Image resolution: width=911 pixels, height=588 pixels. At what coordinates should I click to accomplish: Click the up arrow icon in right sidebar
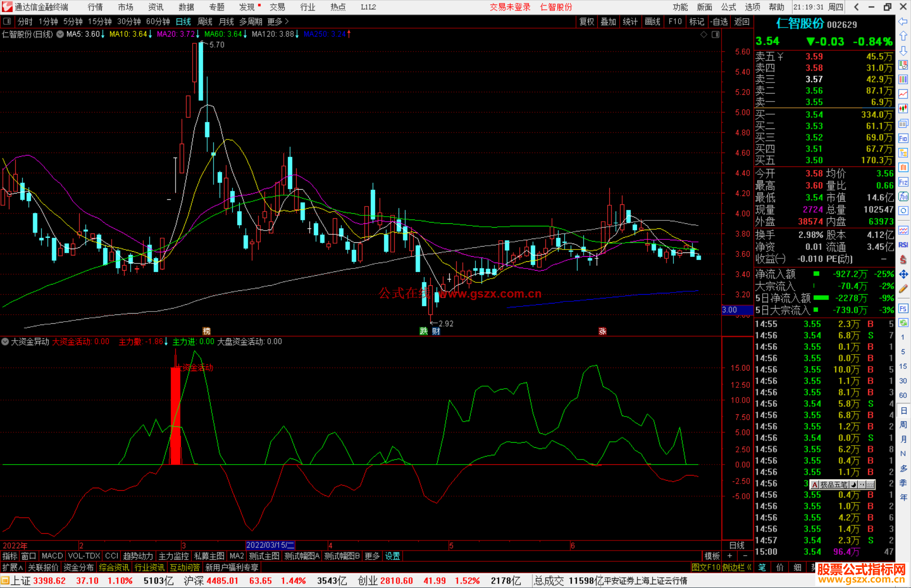(x=903, y=36)
